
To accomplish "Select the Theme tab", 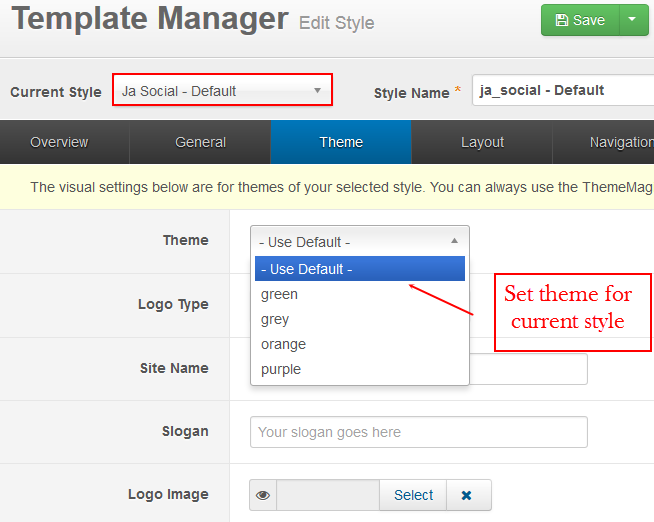I will (x=341, y=142).
